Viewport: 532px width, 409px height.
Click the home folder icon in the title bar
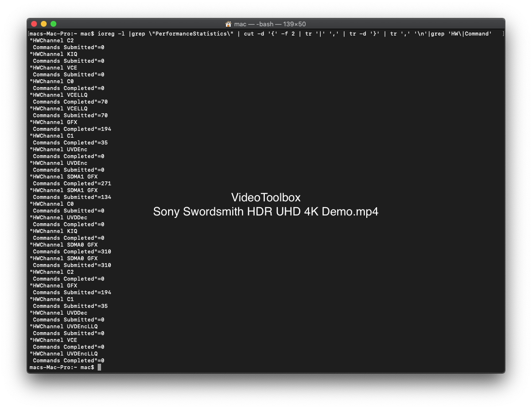(228, 24)
